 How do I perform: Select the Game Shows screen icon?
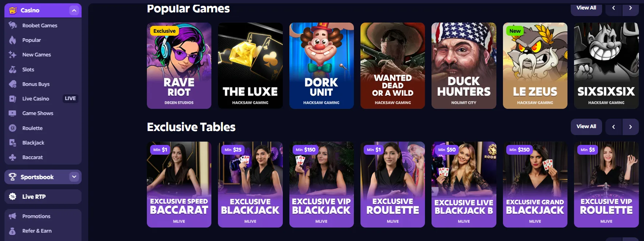13,113
